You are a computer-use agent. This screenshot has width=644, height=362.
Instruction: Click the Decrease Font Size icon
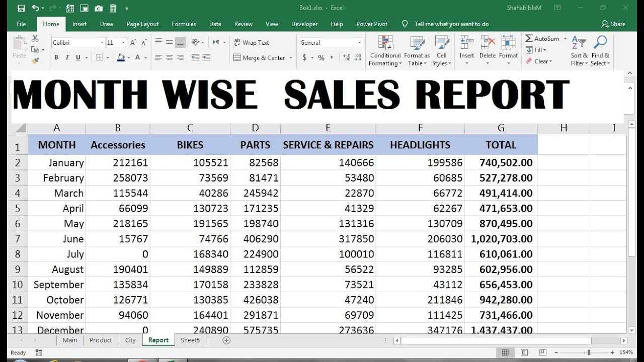click(x=144, y=43)
